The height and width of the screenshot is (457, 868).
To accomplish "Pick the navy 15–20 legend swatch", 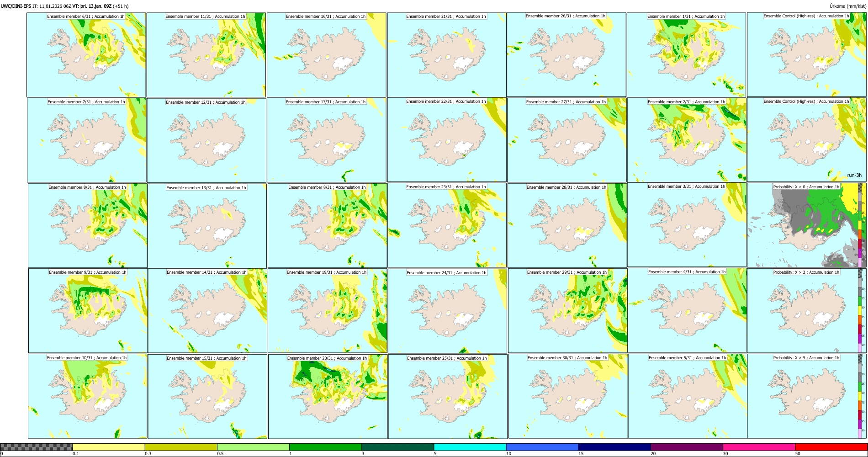I will [x=614, y=447].
